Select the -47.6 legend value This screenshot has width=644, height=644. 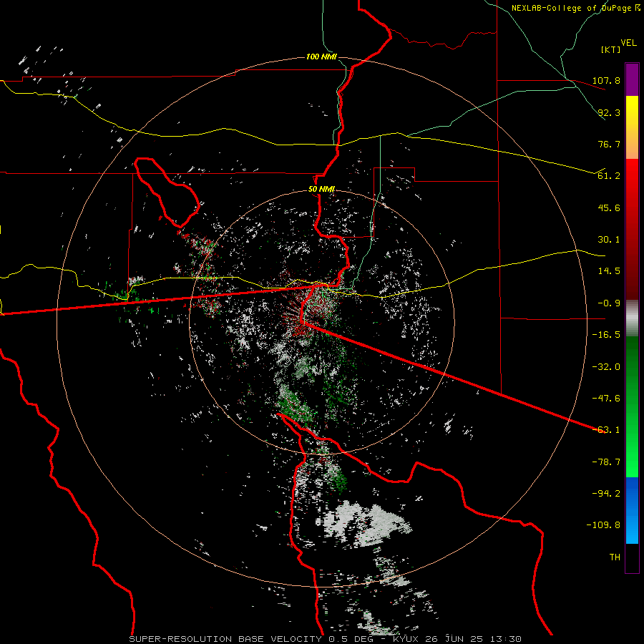(607, 399)
